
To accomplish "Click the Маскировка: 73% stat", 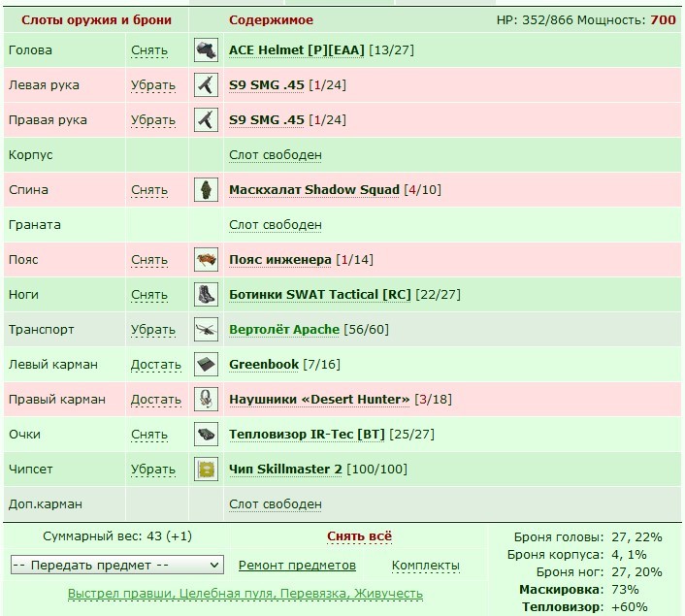I will pos(579,590).
